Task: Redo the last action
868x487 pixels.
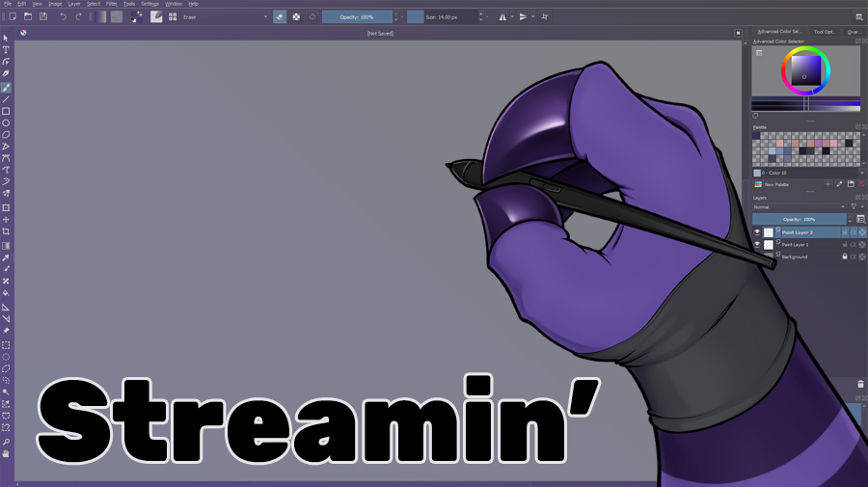Action: tap(78, 17)
